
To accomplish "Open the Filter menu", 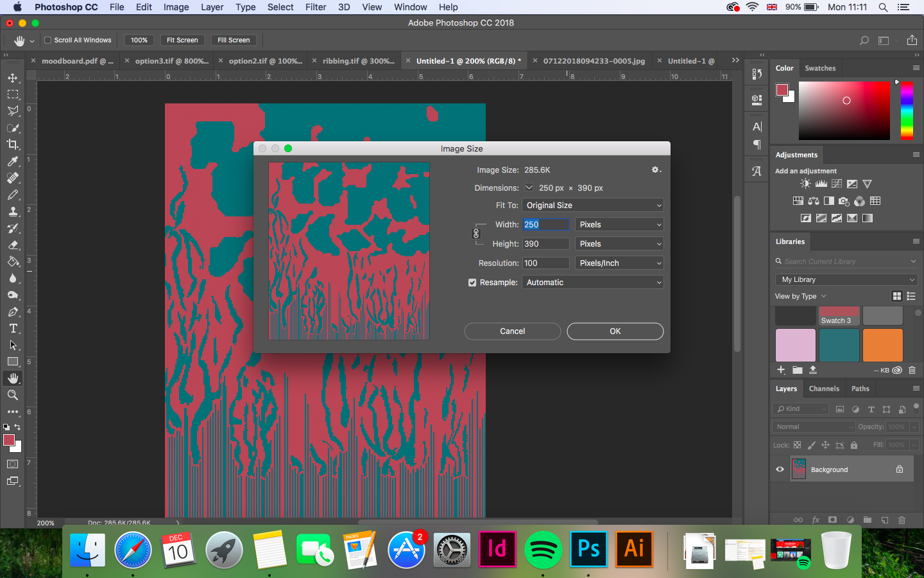I will [316, 7].
